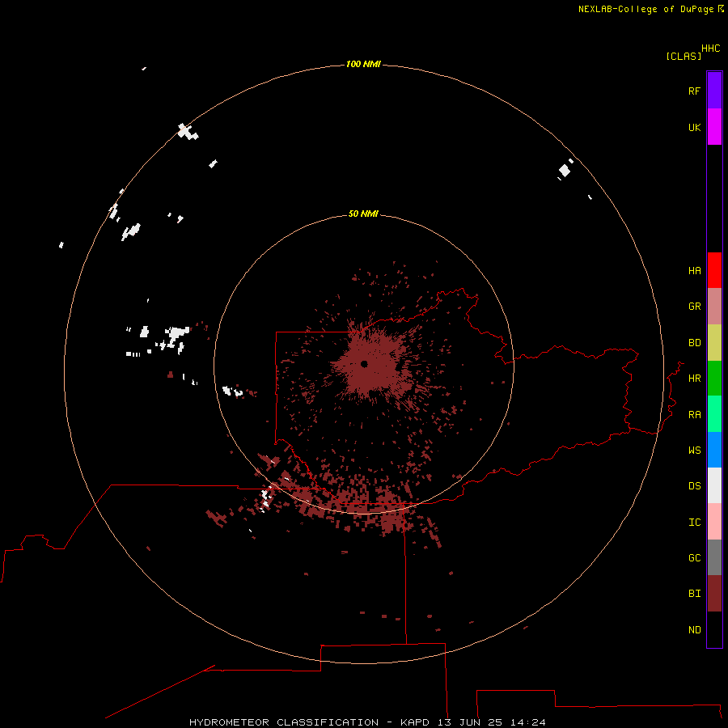The height and width of the screenshot is (728, 728).
Task: Click the ND legend label
Action: [x=695, y=630]
